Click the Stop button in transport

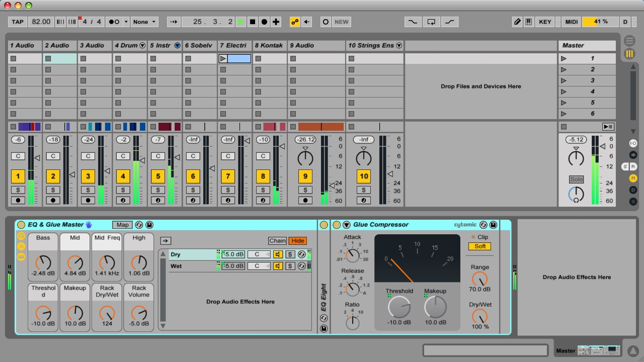coord(253,22)
